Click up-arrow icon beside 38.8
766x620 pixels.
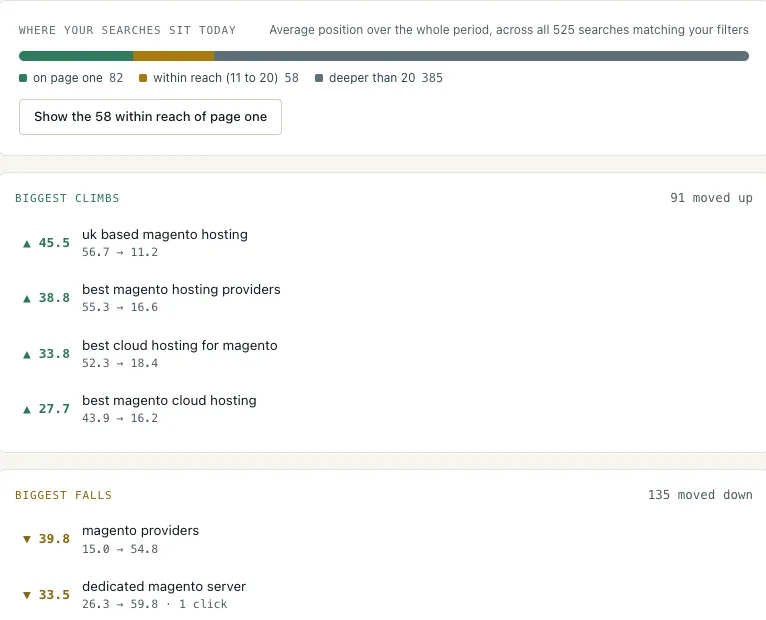click(27, 299)
